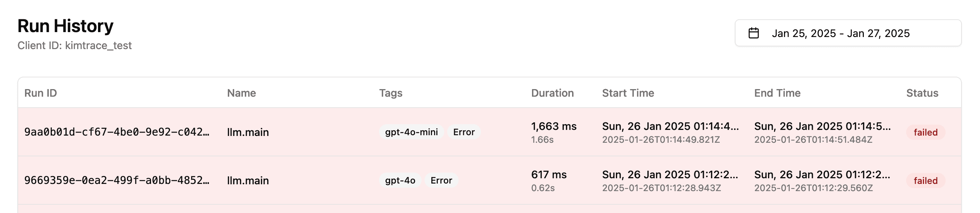Click the llm.main name in the first row
Image resolution: width=980 pixels, height=213 pixels.
tap(248, 132)
